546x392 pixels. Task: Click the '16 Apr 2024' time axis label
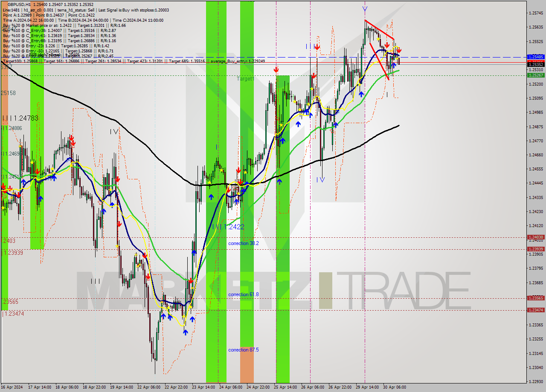pyautogui.click(x=13, y=387)
